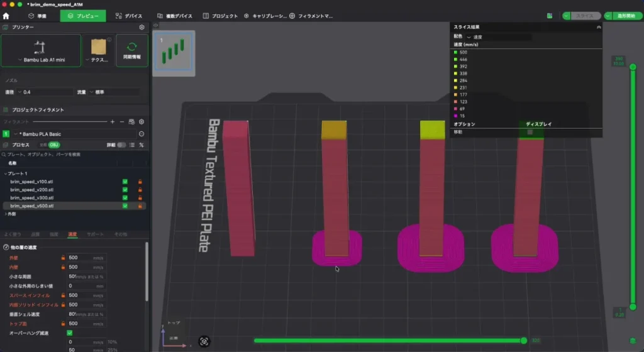Collapse the プレート 1 tree node

coord(5,173)
